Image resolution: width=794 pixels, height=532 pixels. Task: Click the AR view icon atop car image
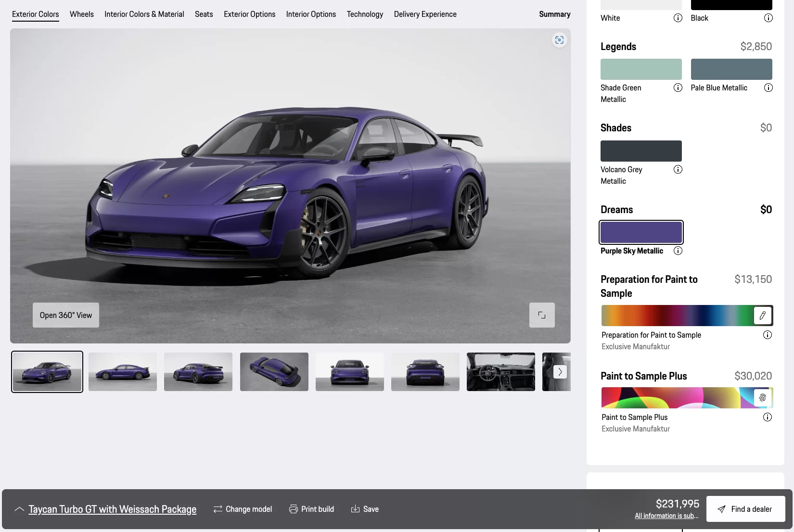tap(559, 40)
